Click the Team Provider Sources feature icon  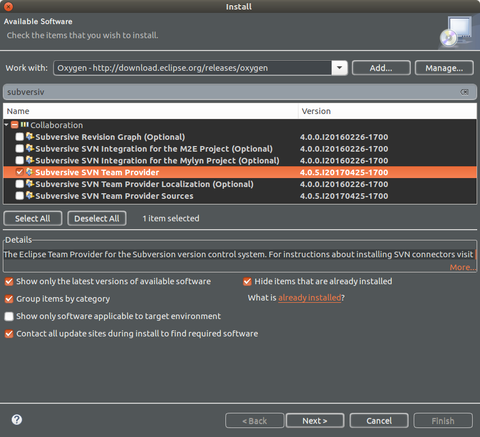tap(30, 195)
